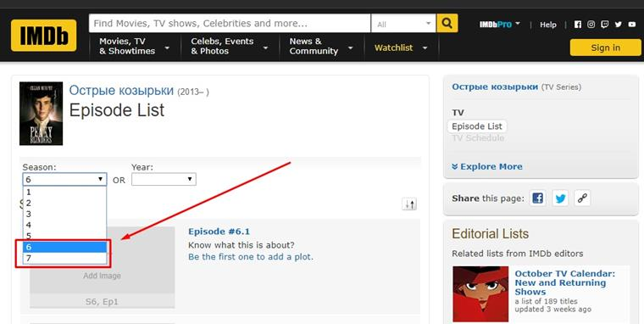The image size is (644, 324).
Task: Open IMDb Instagram icon in header
Action: [591, 25]
